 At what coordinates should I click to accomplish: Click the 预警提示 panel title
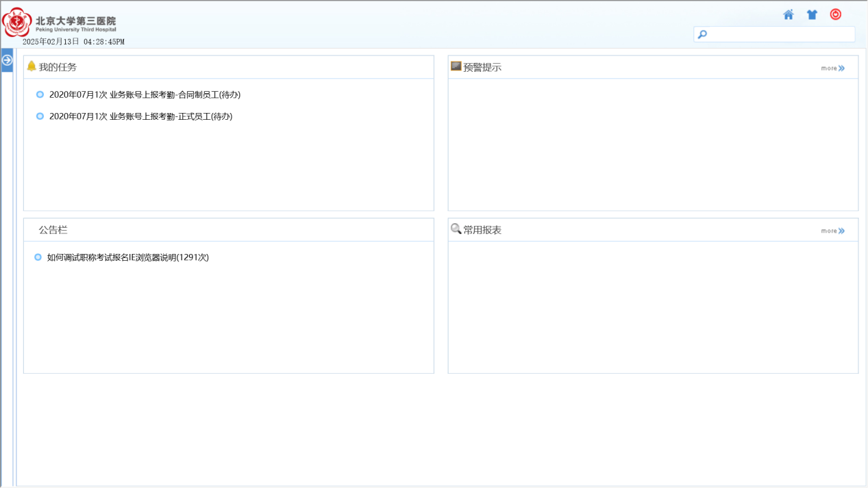point(482,68)
